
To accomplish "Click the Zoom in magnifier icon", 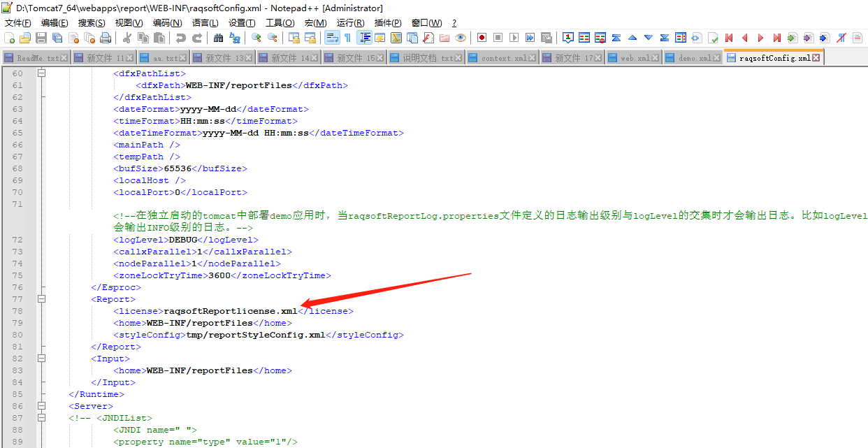I will point(256,38).
